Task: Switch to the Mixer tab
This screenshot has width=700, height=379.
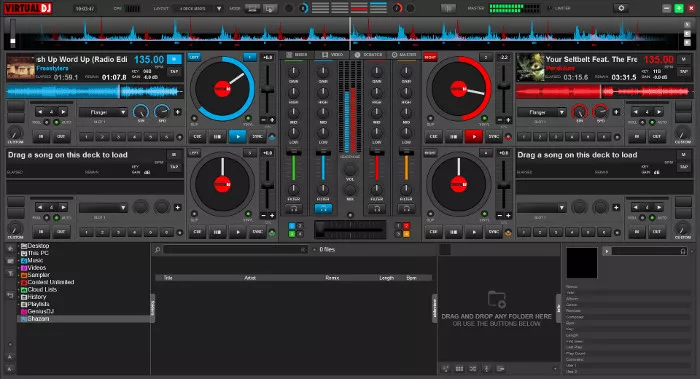Action: click(297, 54)
